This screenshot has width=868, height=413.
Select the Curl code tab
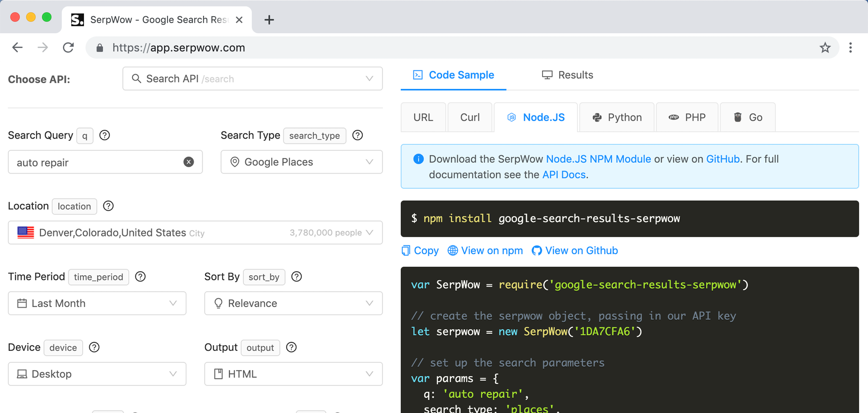pyautogui.click(x=470, y=117)
